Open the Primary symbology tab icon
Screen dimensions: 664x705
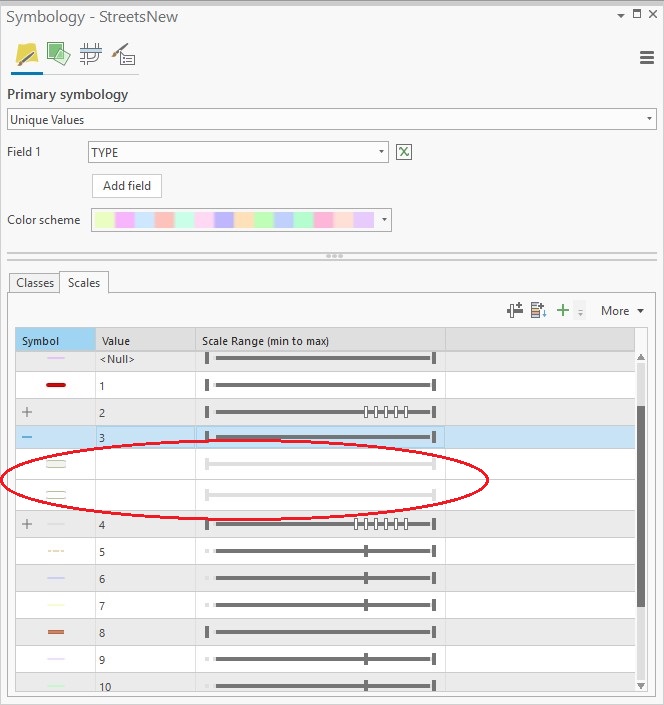pos(27,55)
